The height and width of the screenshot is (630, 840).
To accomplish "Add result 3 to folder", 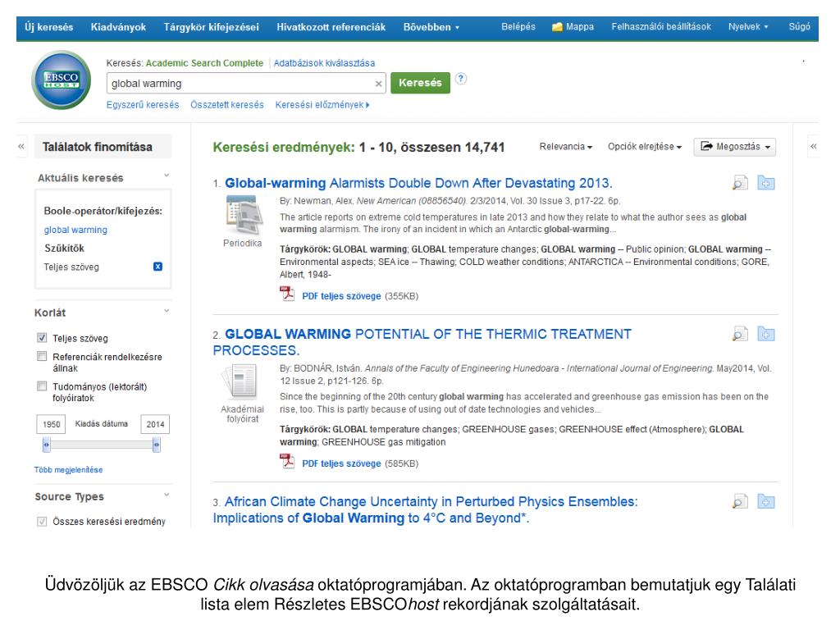I will (x=766, y=502).
